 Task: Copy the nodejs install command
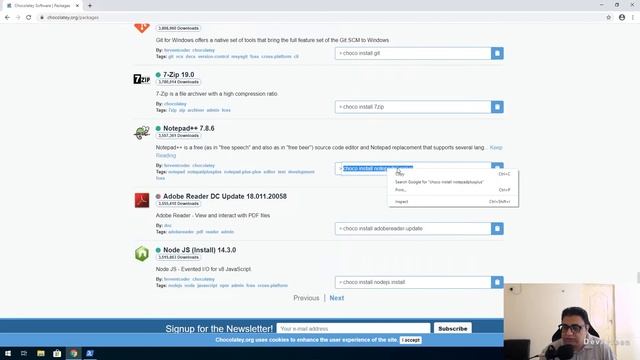pos(497,282)
